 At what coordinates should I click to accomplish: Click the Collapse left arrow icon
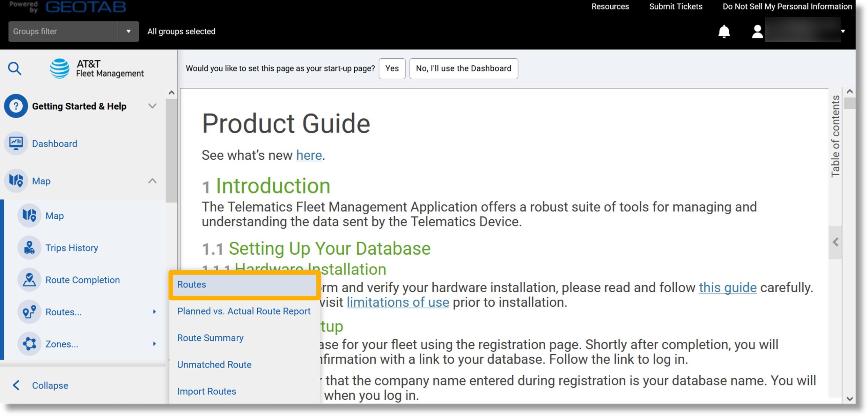pos(16,385)
